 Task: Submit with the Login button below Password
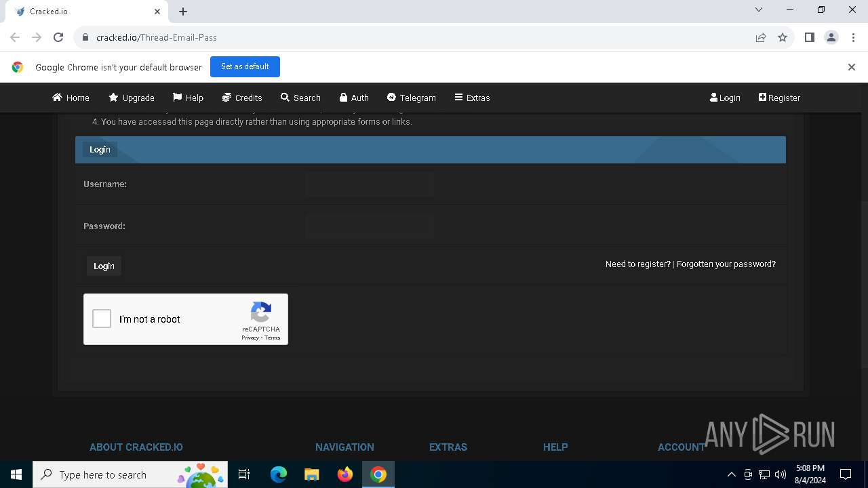104,266
